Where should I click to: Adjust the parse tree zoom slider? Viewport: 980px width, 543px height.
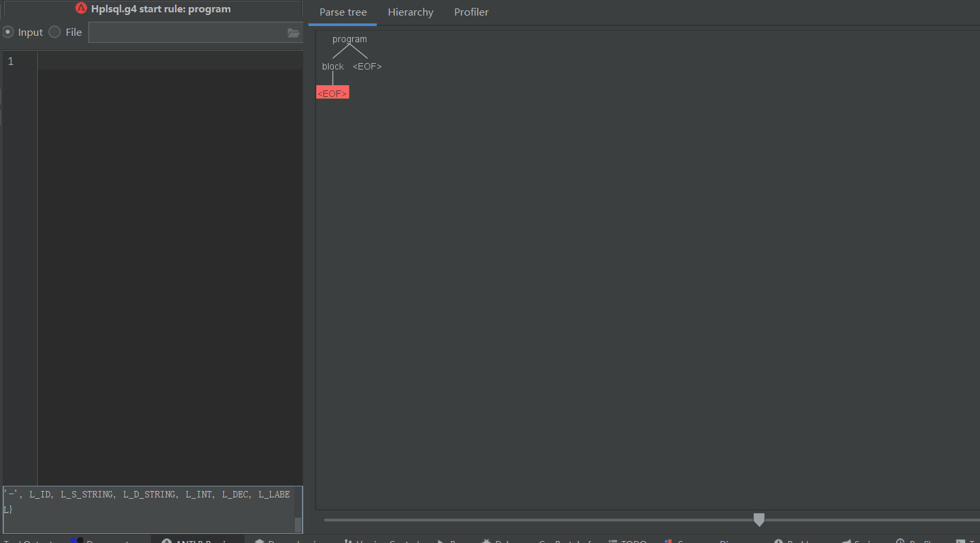coord(758,520)
